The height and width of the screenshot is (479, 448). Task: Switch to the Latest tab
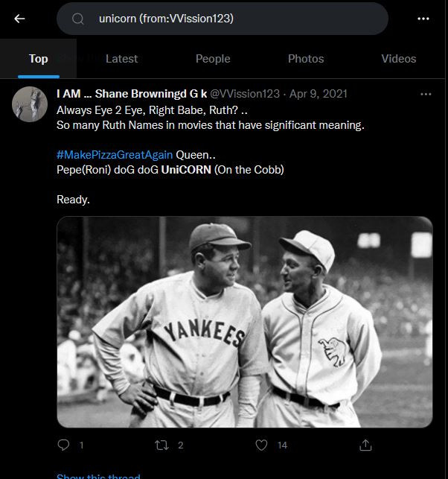121,59
